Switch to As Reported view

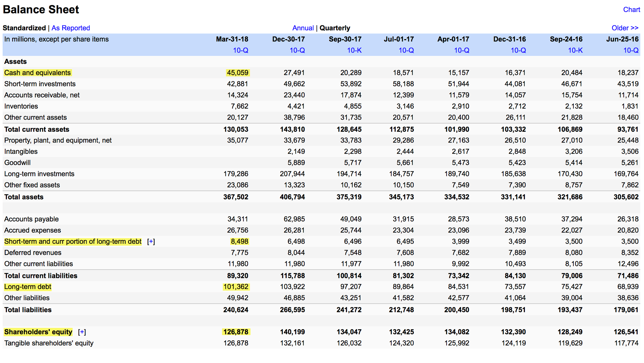(x=71, y=28)
